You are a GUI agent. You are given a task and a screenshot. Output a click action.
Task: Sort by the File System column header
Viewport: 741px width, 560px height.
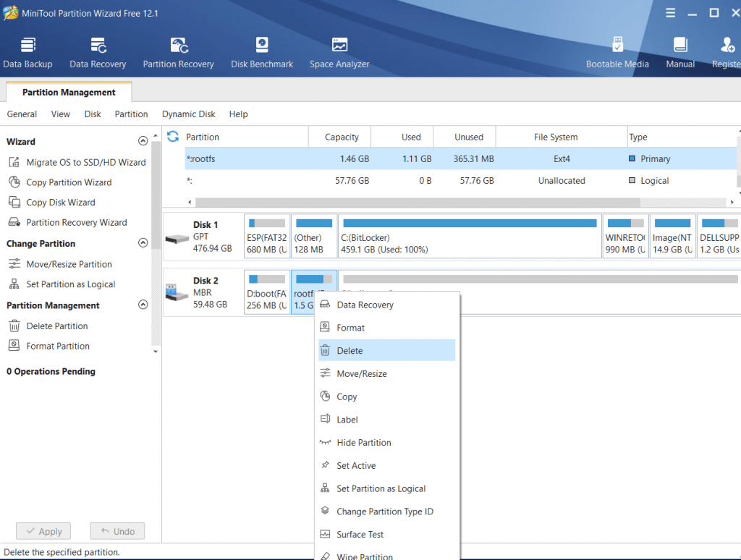click(x=562, y=137)
